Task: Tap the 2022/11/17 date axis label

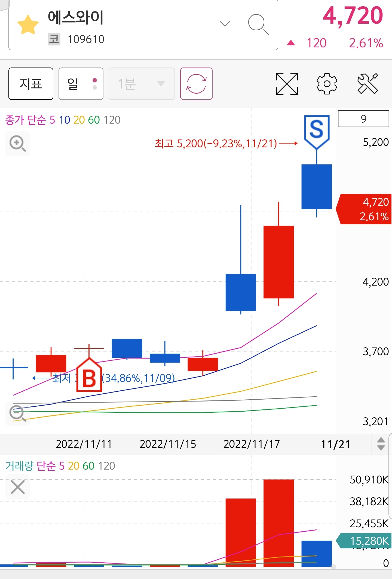Action: 252,444
